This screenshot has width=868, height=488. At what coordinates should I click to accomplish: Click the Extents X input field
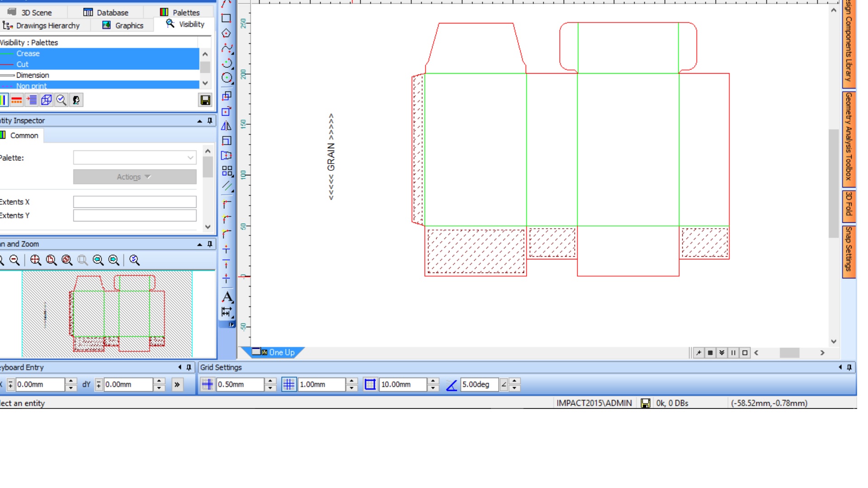tap(134, 202)
